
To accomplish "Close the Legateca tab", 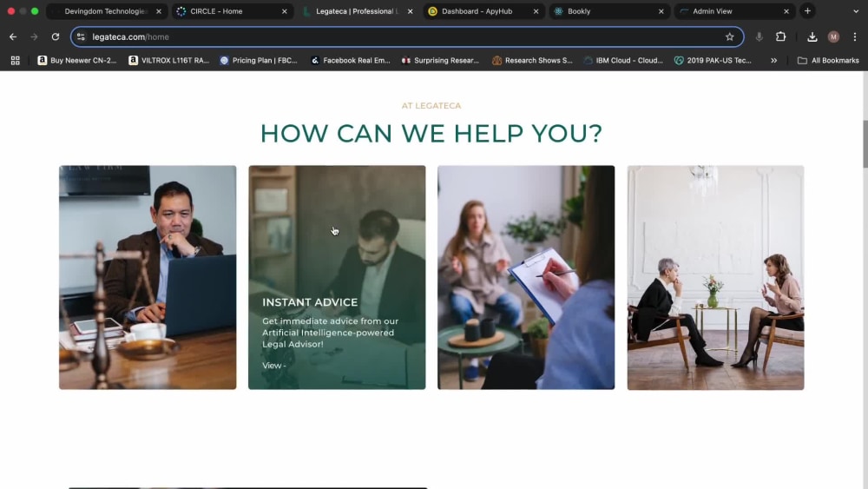I will [410, 11].
